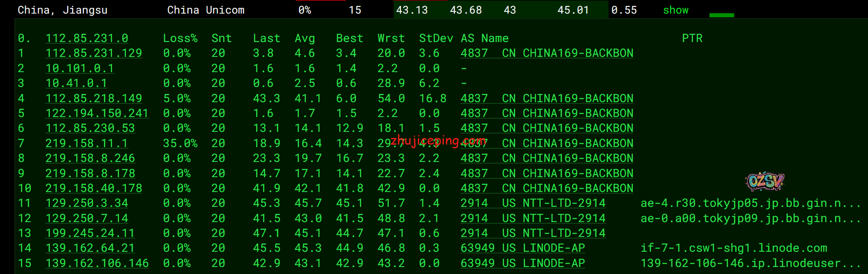Select the 122.194.150.241 hop link
Screen dimensions: 868x274
click(x=97, y=113)
